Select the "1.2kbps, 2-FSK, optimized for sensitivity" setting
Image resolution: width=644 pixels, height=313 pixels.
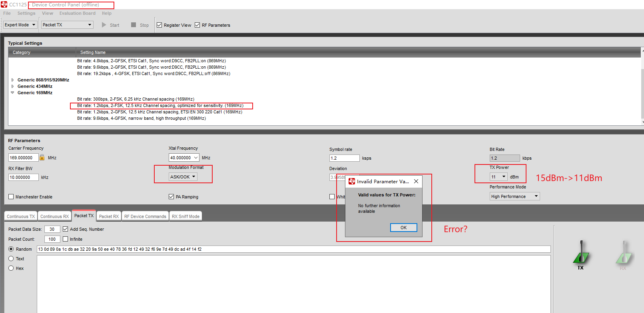pos(160,105)
